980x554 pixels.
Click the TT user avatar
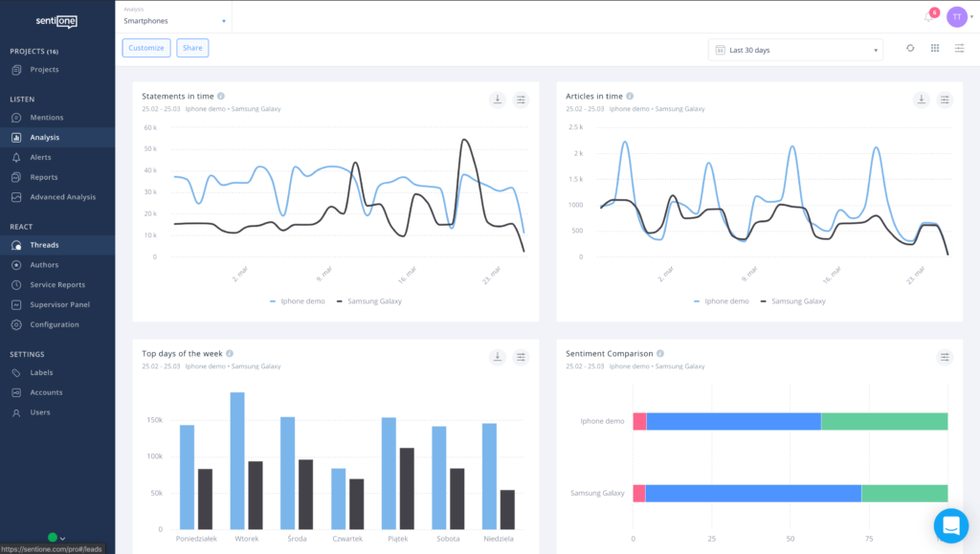click(x=956, y=16)
